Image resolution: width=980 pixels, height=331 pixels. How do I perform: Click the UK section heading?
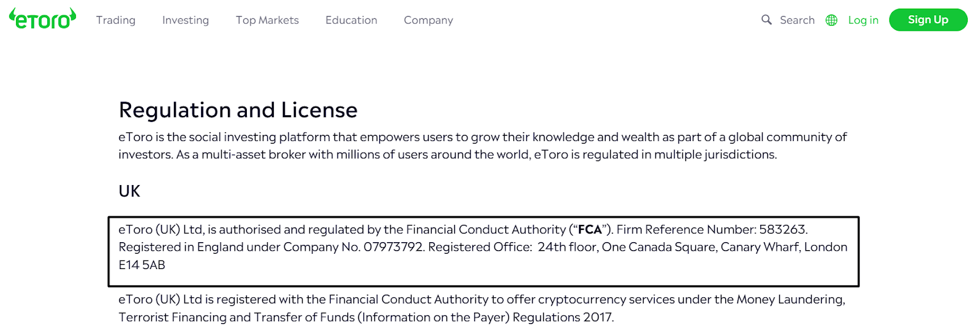point(129,191)
